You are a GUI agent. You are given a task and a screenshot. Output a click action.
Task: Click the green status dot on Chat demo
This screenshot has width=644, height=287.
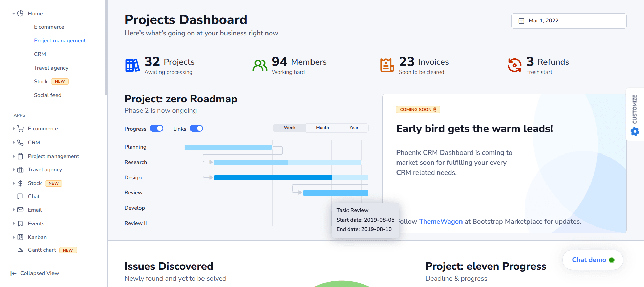(x=611, y=260)
